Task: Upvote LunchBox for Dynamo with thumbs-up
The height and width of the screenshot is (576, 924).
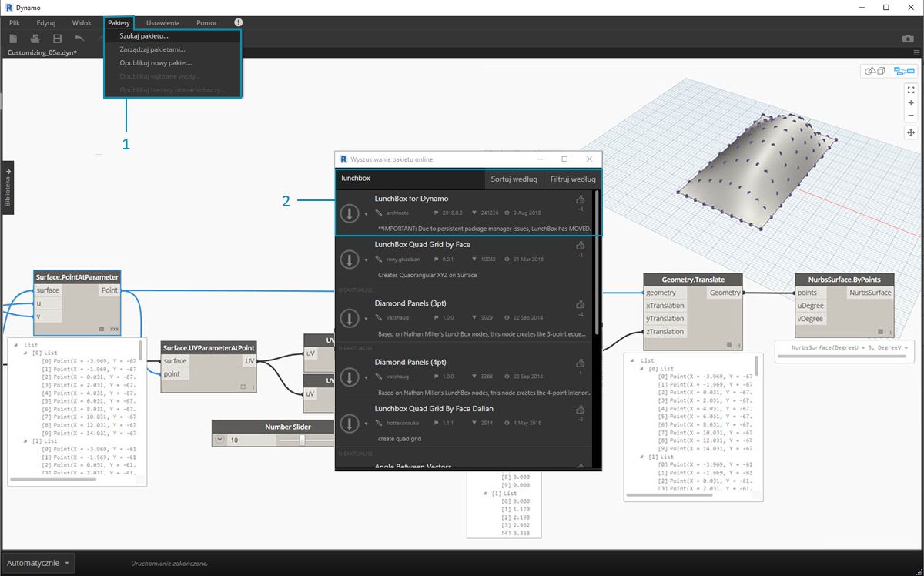Action: pyautogui.click(x=581, y=199)
